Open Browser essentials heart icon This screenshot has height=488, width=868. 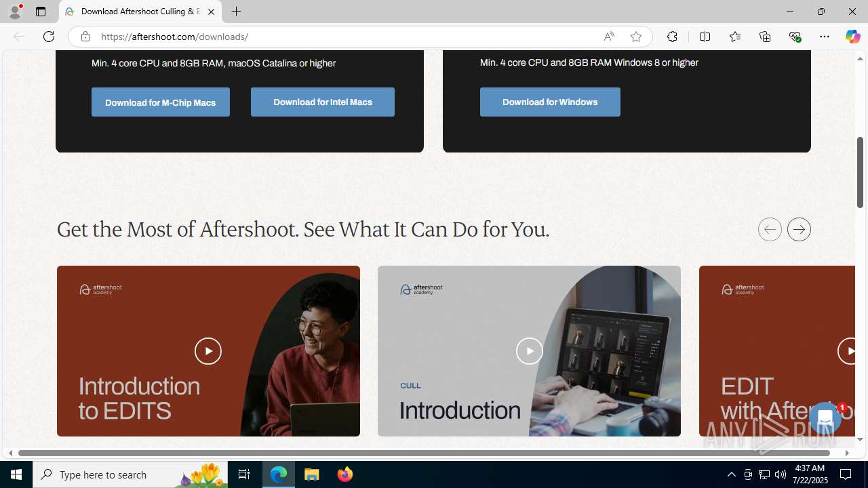(x=795, y=37)
